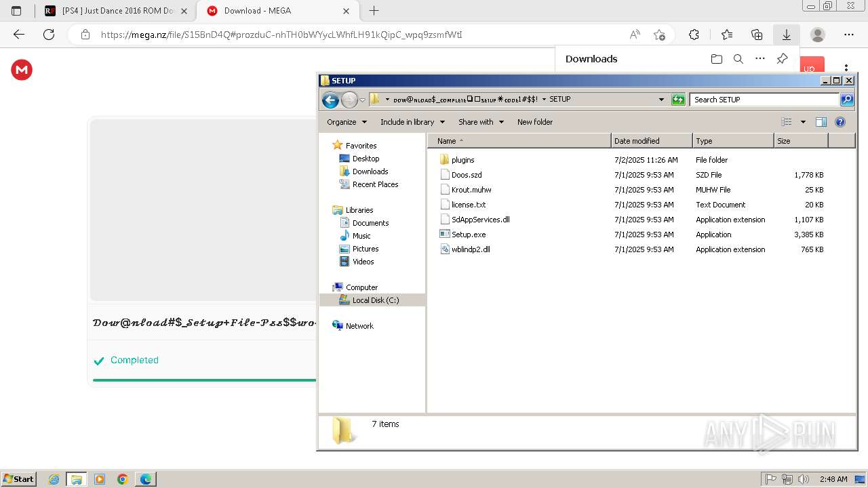
Task: Open recent pages dropdown beside forward button
Action: (363, 100)
